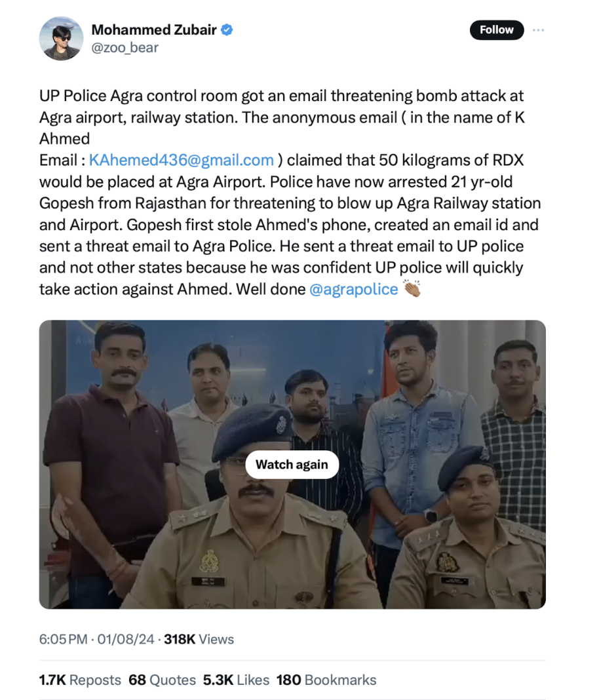
Task: Click the blue verified badge
Action: point(227,29)
